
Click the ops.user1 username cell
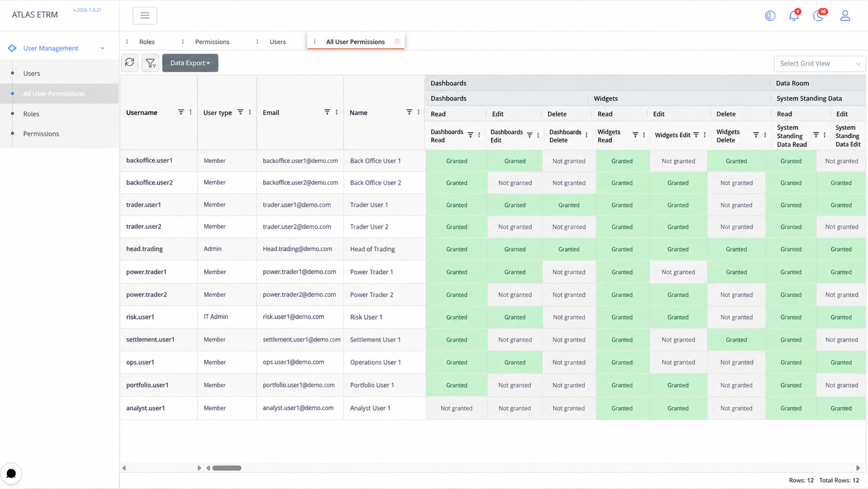coord(158,362)
